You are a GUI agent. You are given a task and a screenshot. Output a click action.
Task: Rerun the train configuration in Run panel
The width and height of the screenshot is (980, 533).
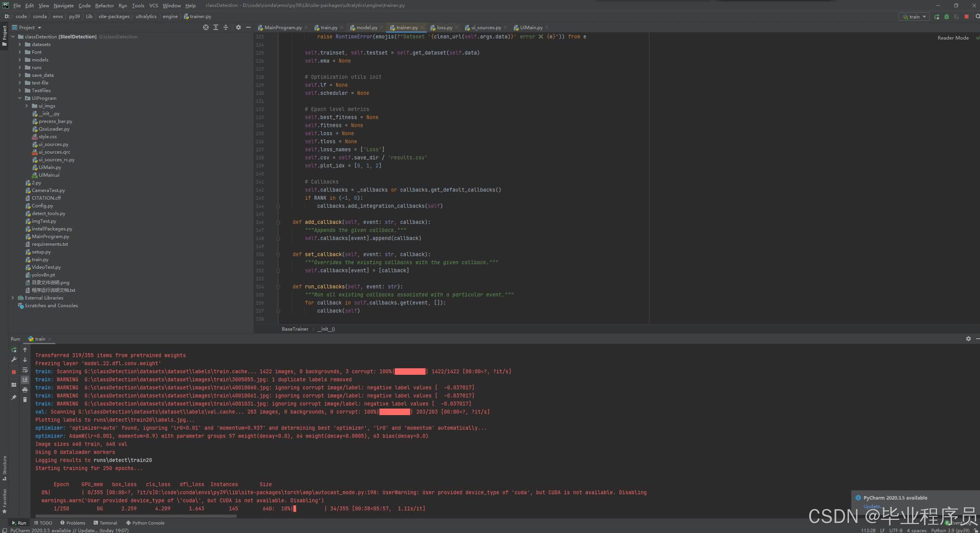14,350
